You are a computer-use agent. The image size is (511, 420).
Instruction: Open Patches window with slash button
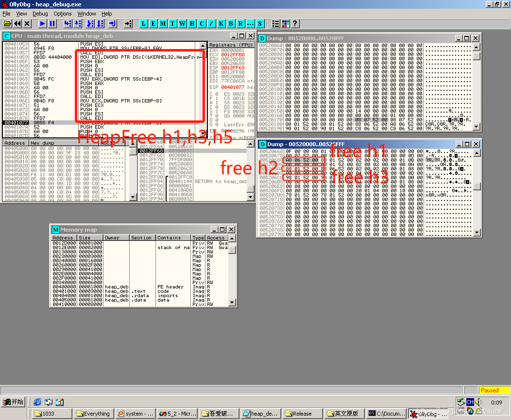click(211, 23)
